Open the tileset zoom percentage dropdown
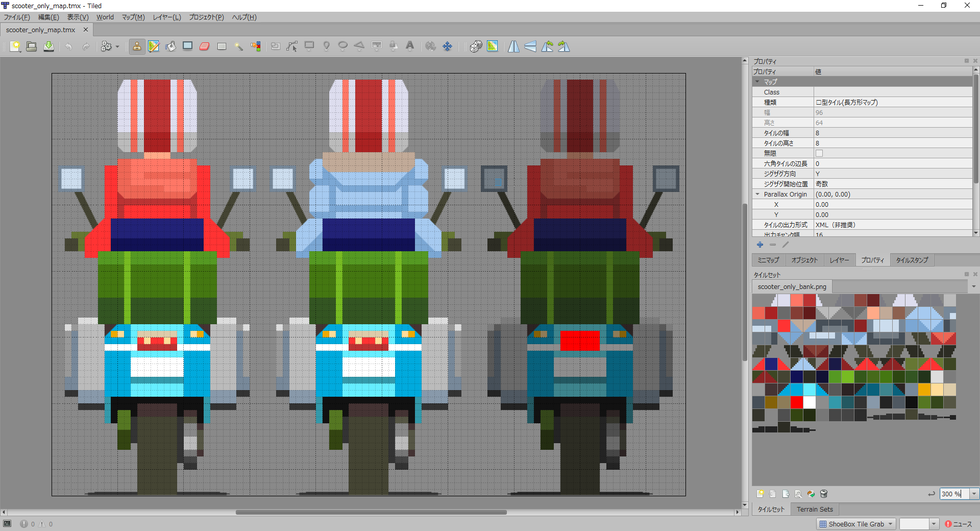The image size is (980, 531). (974, 494)
